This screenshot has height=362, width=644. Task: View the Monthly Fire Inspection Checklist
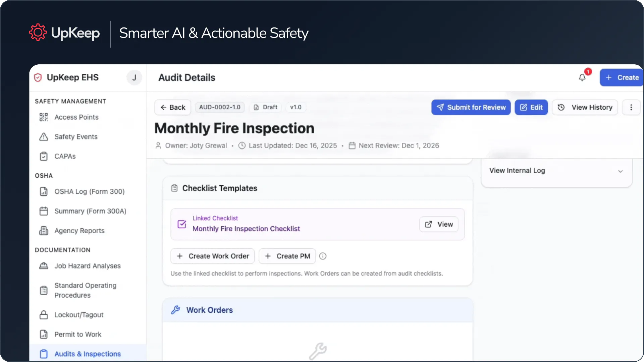(438, 224)
